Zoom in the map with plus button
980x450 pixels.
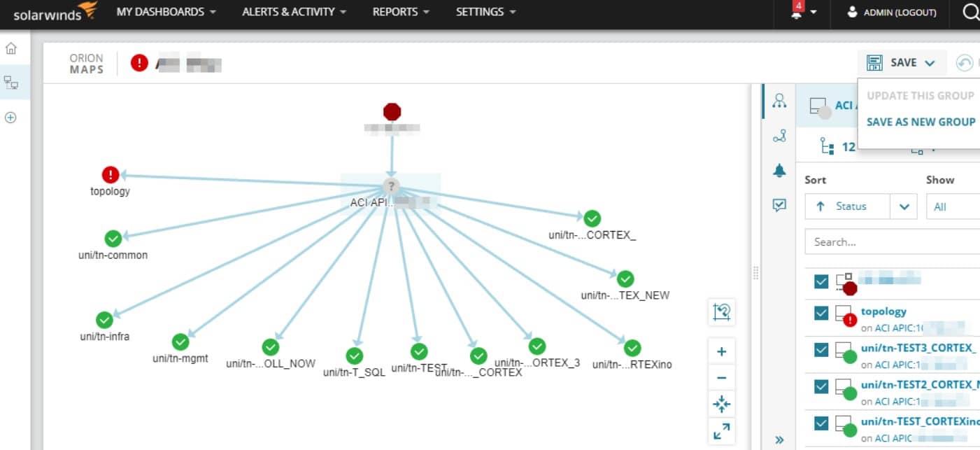(x=722, y=352)
